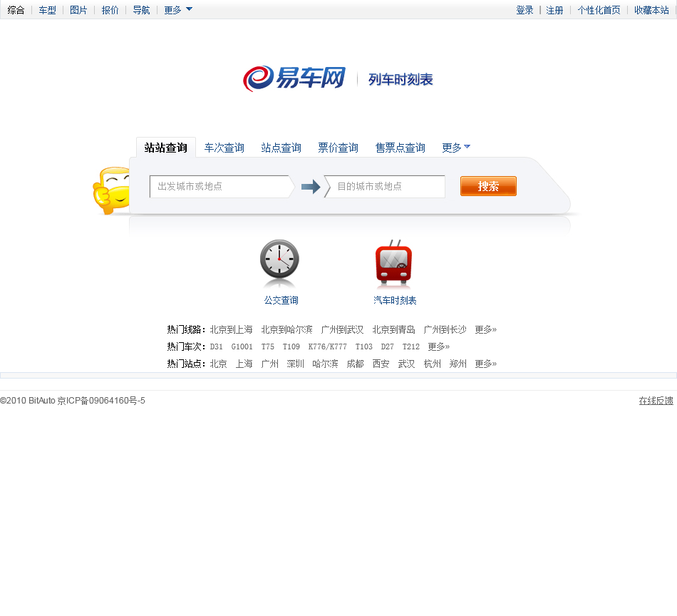Click the 收藏本站 link
The width and height of the screenshot is (677, 616).
(651, 10)
